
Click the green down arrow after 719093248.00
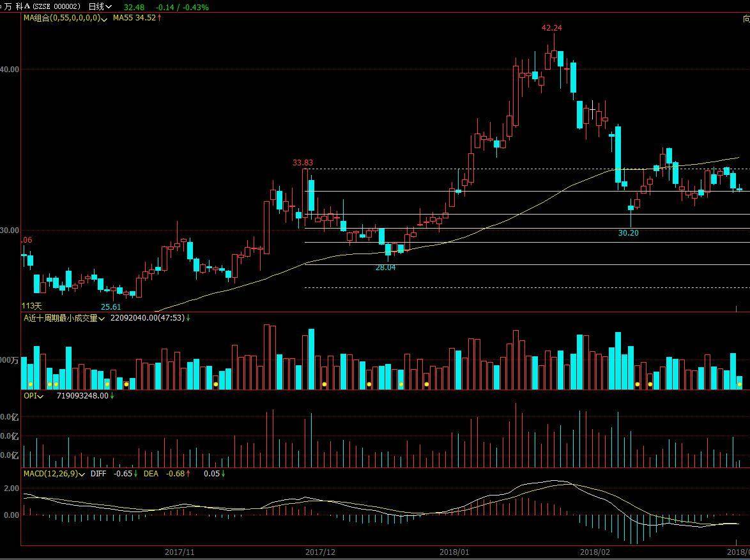112,395
